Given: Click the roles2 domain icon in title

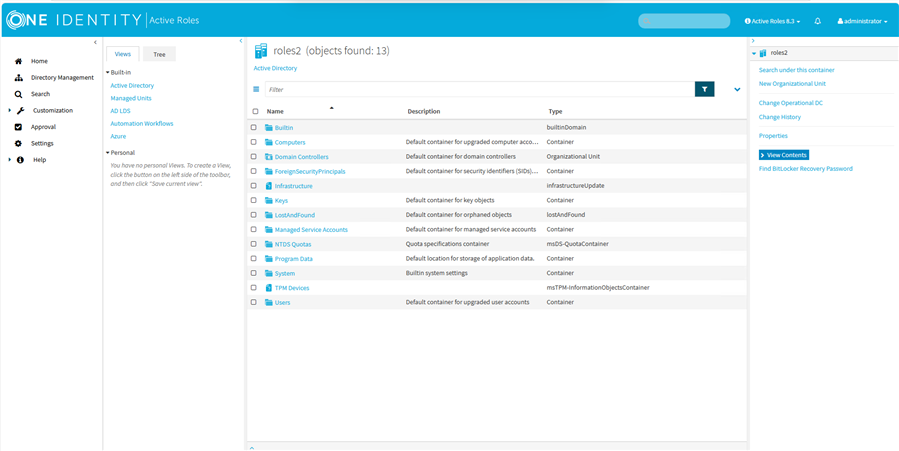Looking at the screenshot, I should (261, 50).
